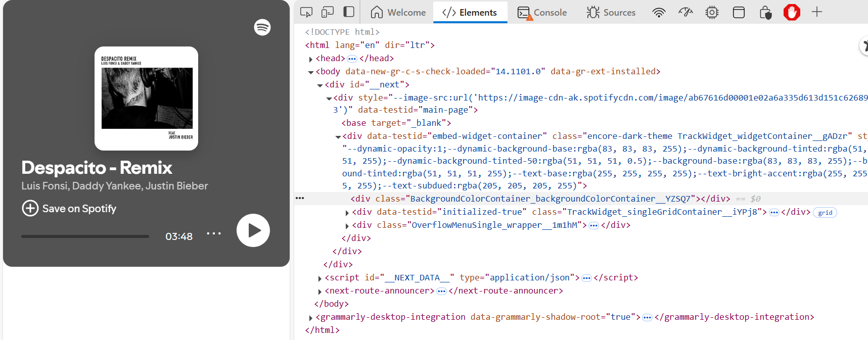Click ellipsis in the OverflowMenuSingle_wrapper row
Image resolution: width=868 pixels, height=340 pixels.
[593, 225]
